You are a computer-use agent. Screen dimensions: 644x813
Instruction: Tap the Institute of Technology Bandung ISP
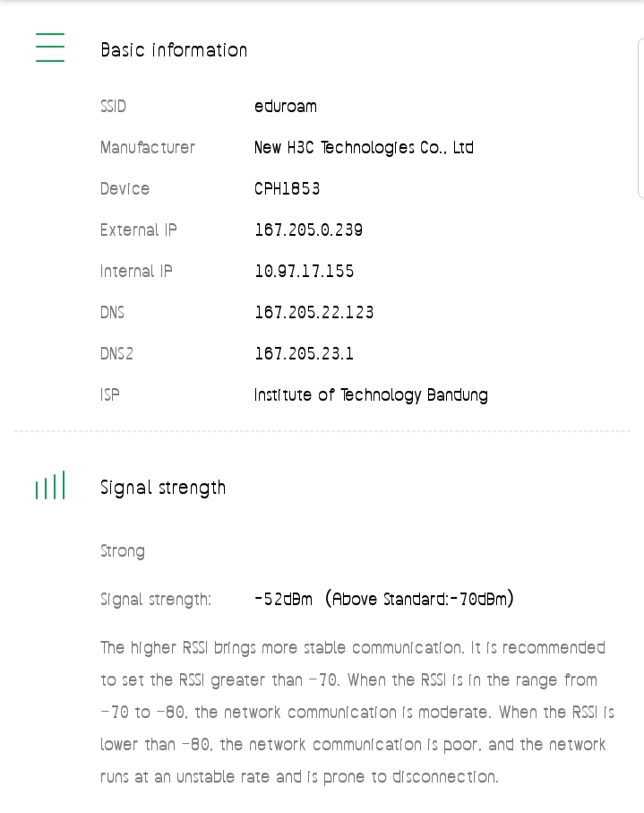[x=371, y=395]
